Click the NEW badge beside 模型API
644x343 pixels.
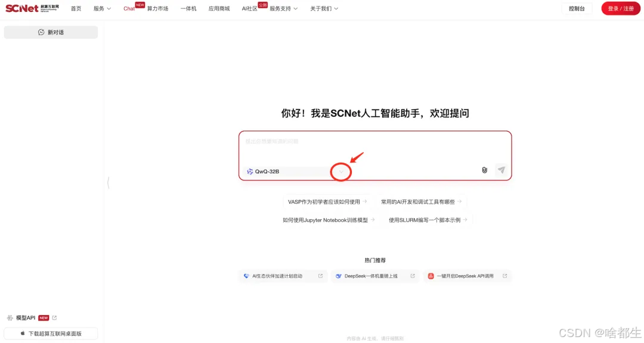44,318
